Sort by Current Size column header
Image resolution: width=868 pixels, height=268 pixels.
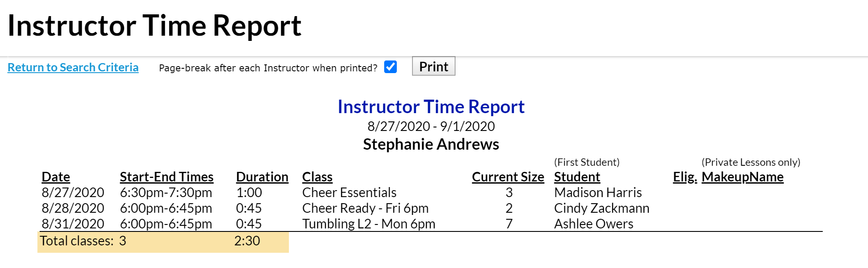(x=508, y=177)
